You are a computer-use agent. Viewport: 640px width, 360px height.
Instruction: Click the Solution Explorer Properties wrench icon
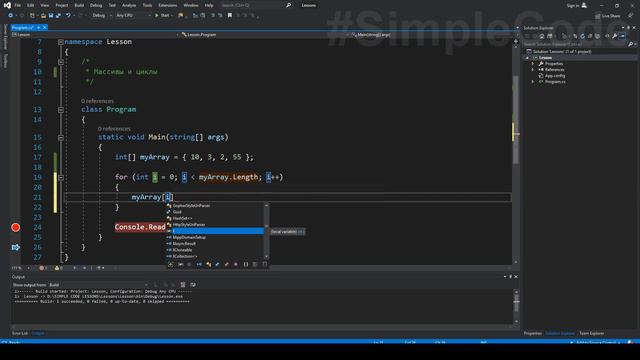[614, 36]
